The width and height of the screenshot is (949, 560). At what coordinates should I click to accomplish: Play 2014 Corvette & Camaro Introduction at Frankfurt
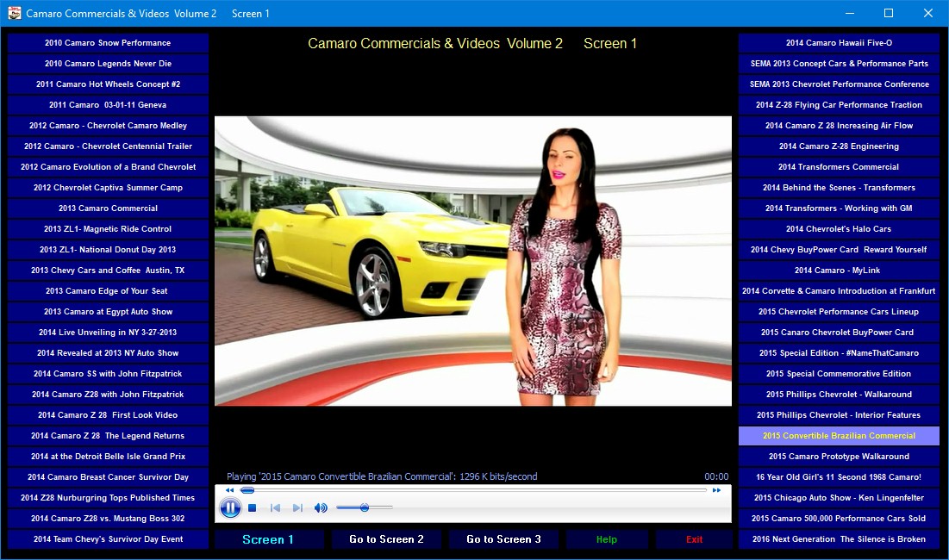click(x=839, y=291)
